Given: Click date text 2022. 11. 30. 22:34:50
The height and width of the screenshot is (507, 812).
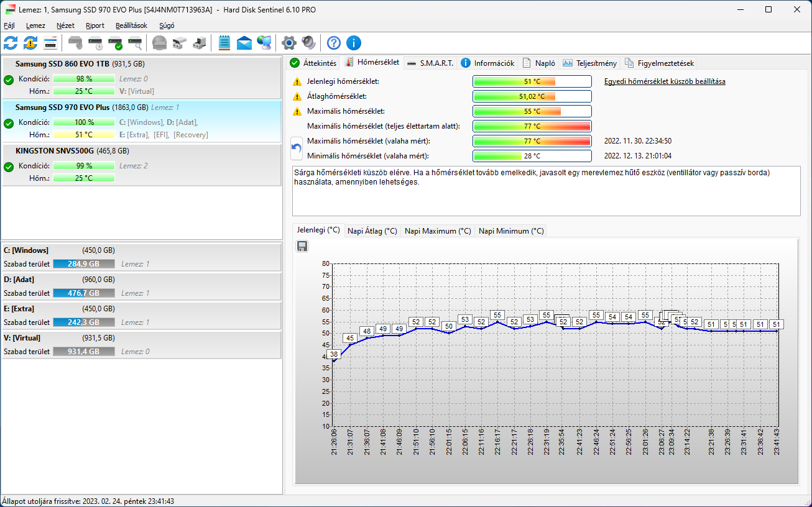Looking at the screenshot, I should pyautogui.click(x=637, y=141).
